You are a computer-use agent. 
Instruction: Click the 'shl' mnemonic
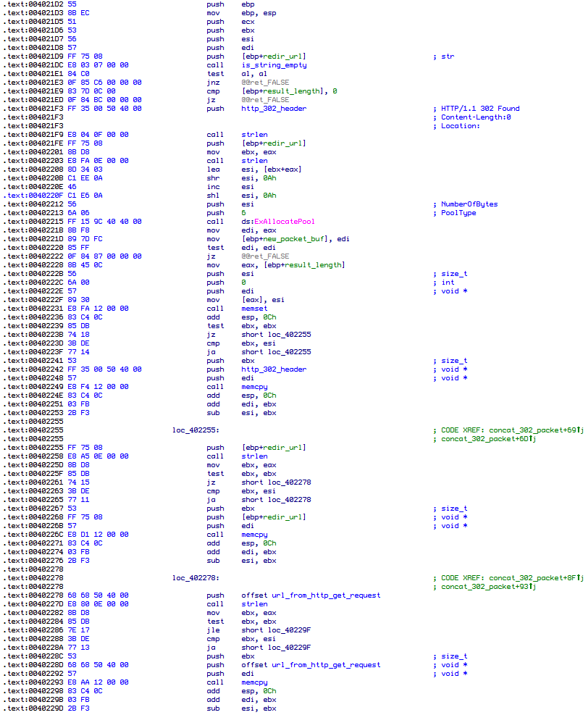(213, 196)
